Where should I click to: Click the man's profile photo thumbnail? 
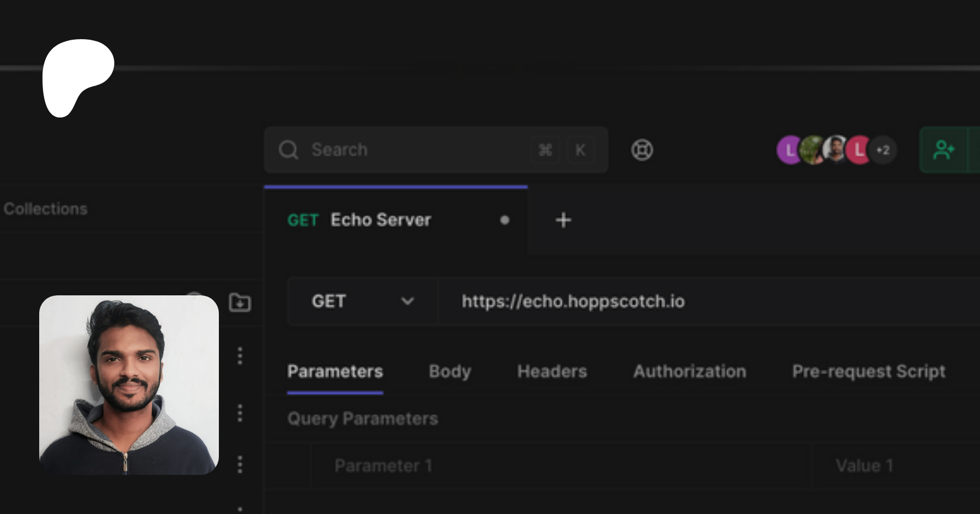[129, 385]
